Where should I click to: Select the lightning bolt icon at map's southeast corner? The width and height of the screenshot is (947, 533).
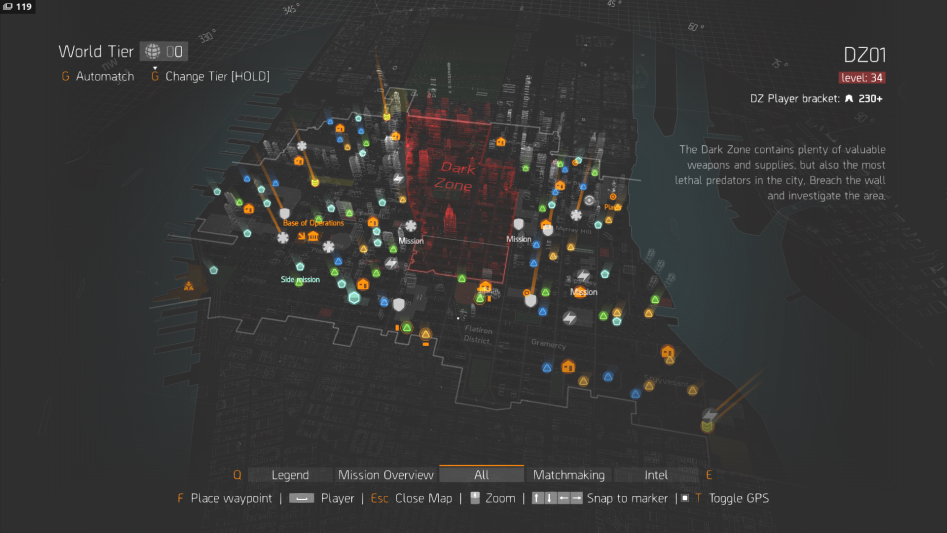(710, 414)
